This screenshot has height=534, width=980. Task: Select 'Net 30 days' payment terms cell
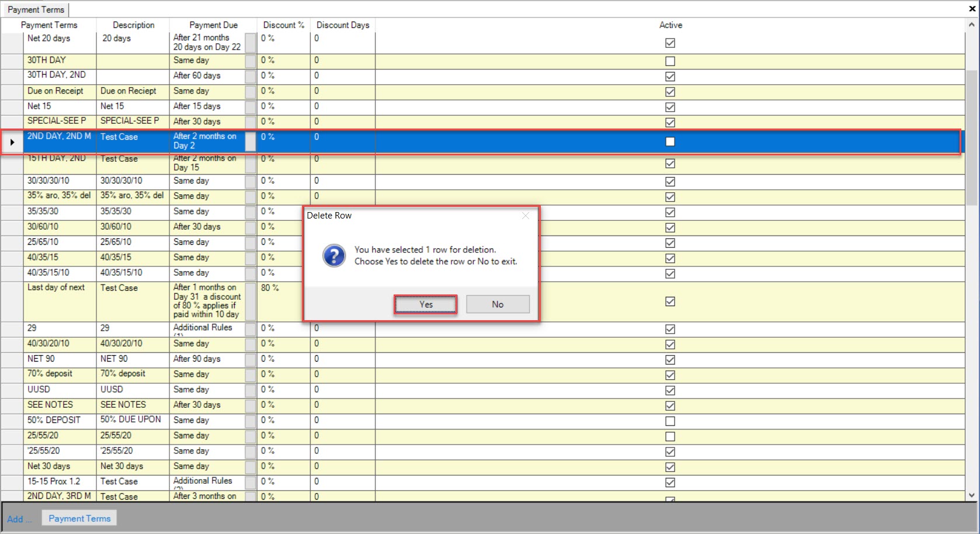60,466
